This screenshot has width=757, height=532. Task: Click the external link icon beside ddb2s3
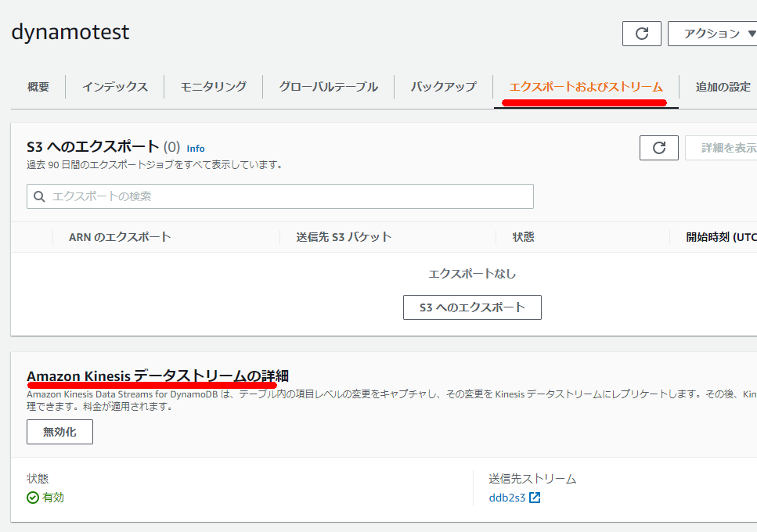point(535,498)
